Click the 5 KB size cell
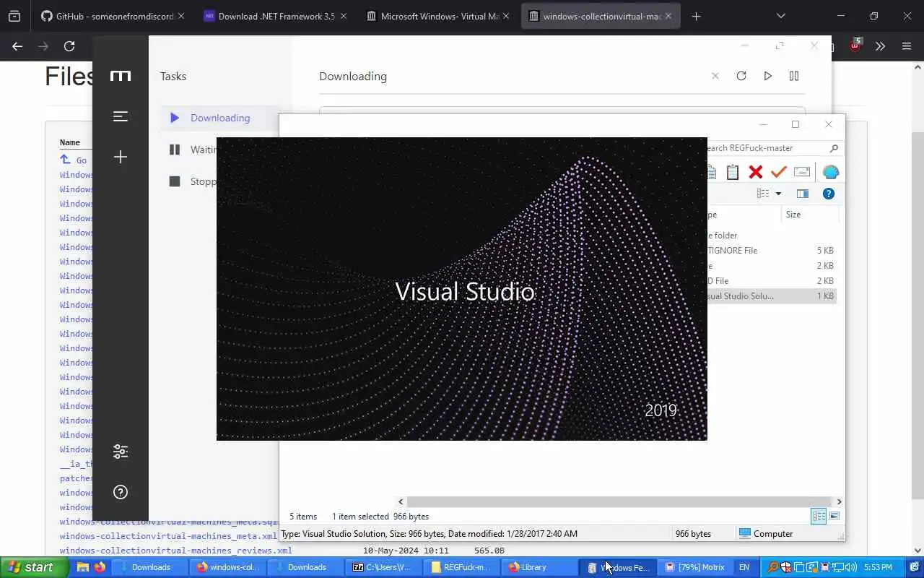 click(x=825, y=250)
